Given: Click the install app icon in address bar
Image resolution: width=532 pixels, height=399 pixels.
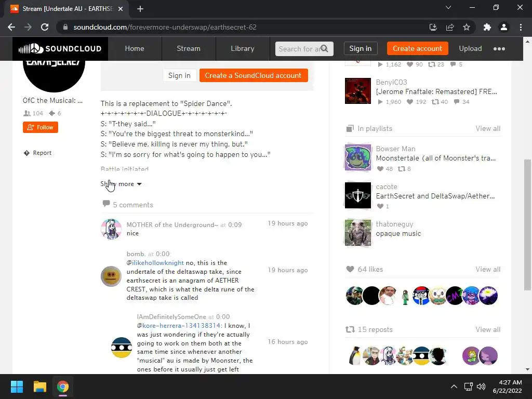Looking at the screenshot, I should tap(433, 27).
